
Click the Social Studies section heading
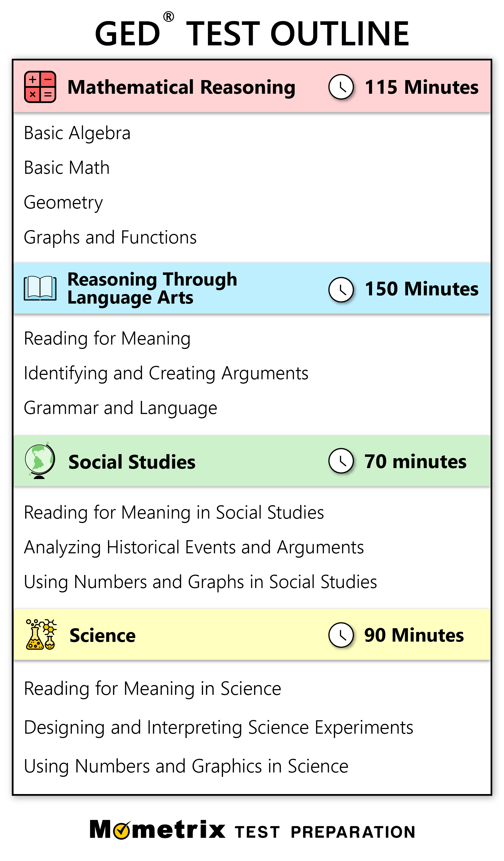tap(132, 462)
